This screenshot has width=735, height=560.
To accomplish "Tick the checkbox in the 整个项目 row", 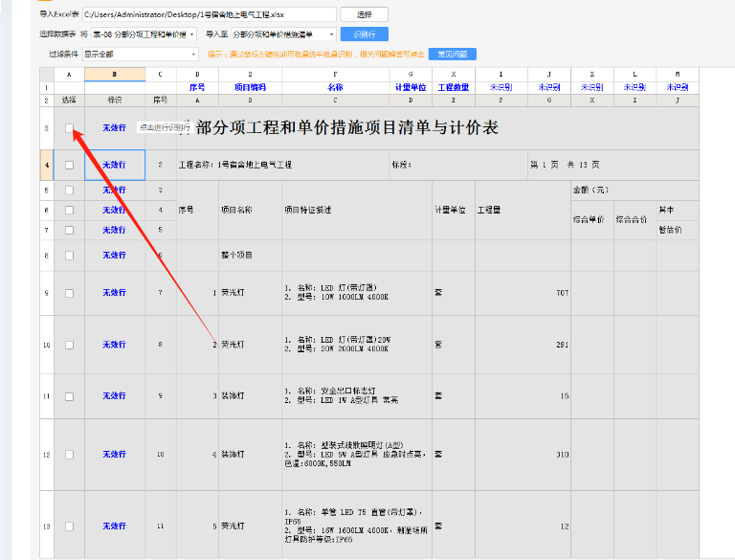I will tap(69, 256).
